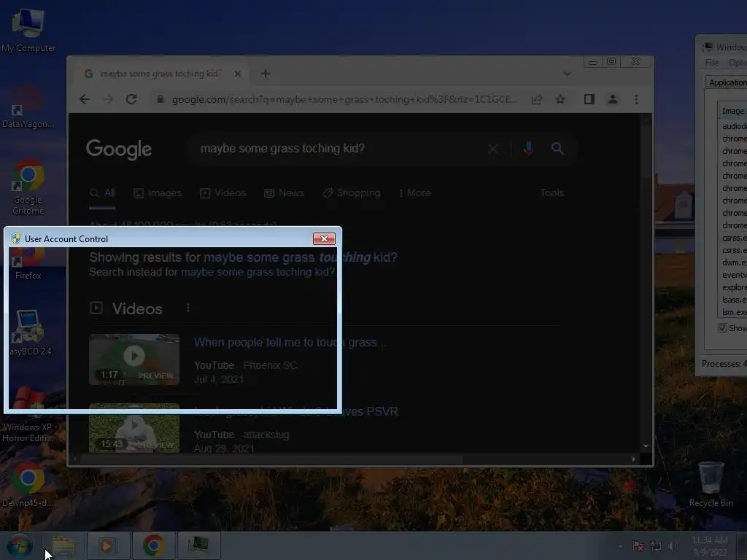747x560 pixels.
Task: Open File Explorer from taskbar
Action: (64, 545)
